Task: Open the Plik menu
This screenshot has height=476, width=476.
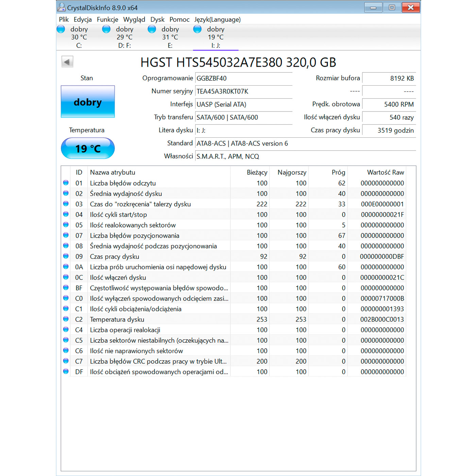Action: coord(64,19)
